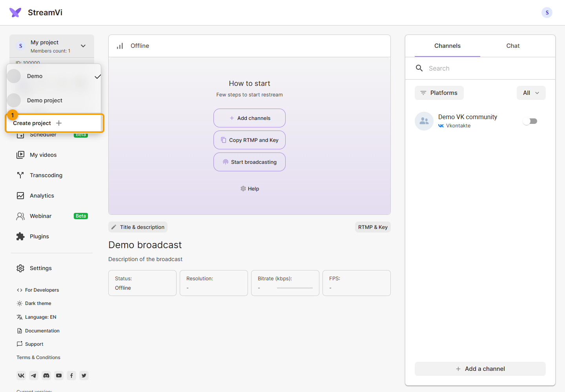Switch to Dark theme
Screen dimensions: 565x392
34,303
